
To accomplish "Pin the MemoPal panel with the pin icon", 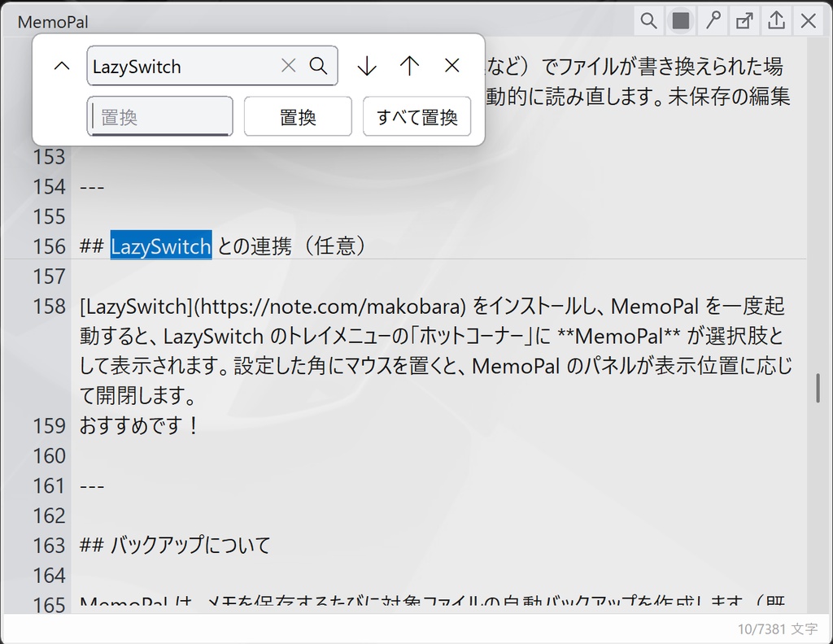I will pos(713,21).
